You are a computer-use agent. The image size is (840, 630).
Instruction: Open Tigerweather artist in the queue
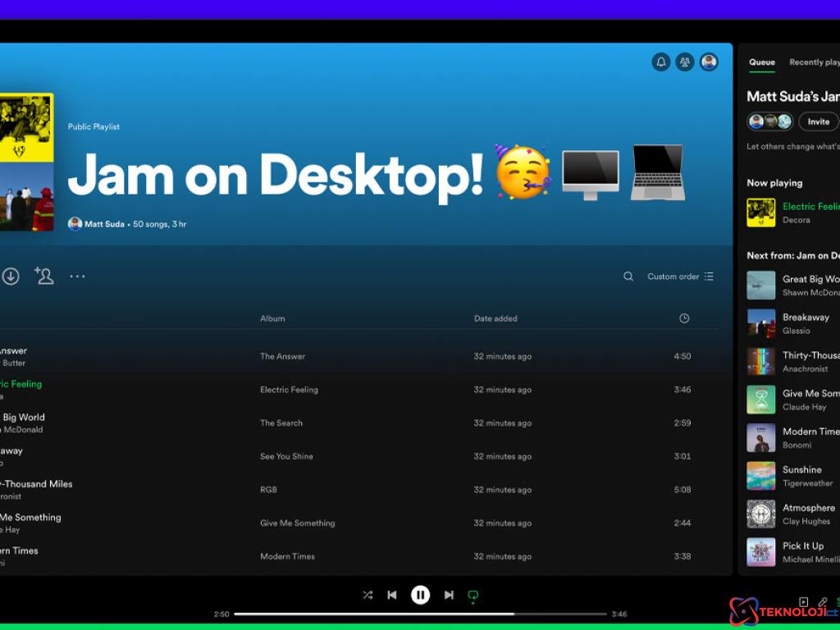point(808,482)
